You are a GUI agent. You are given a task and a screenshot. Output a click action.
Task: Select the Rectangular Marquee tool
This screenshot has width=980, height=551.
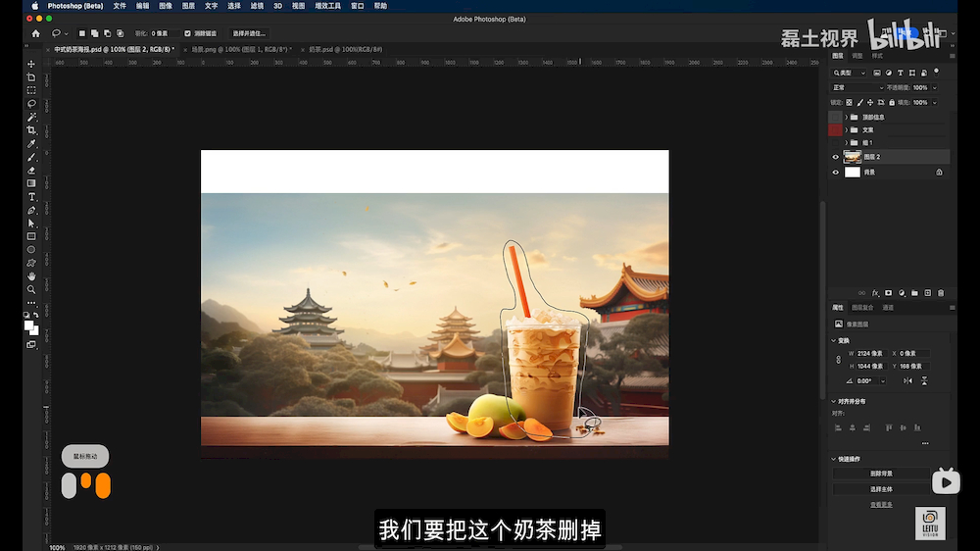pyautogui.click(x=31, y=90)
